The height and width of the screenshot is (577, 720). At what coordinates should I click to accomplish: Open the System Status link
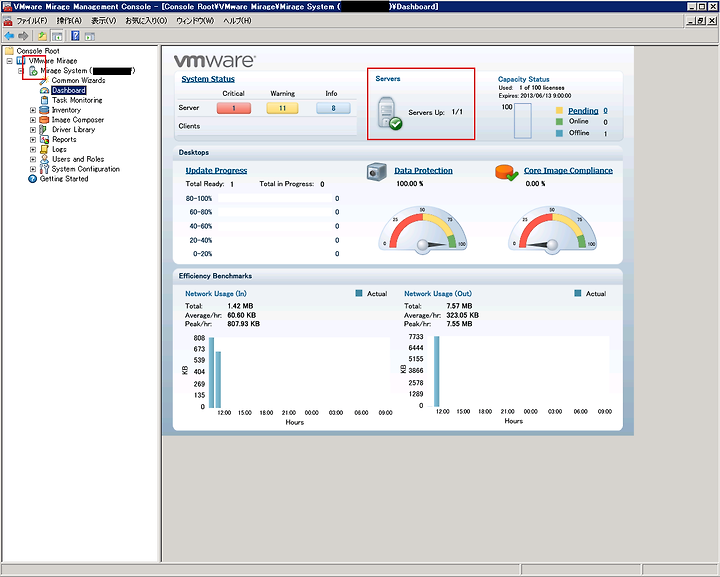[208, 79]
